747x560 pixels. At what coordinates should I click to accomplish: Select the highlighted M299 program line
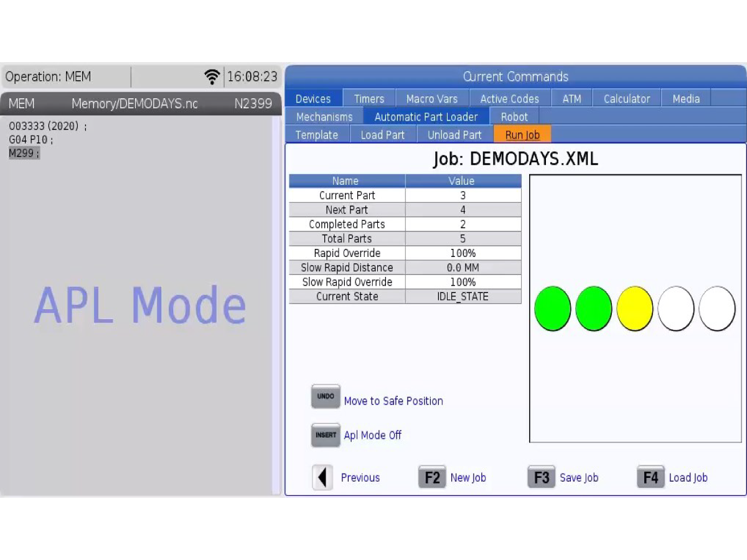pyautogui.click(x=24, y=153)
